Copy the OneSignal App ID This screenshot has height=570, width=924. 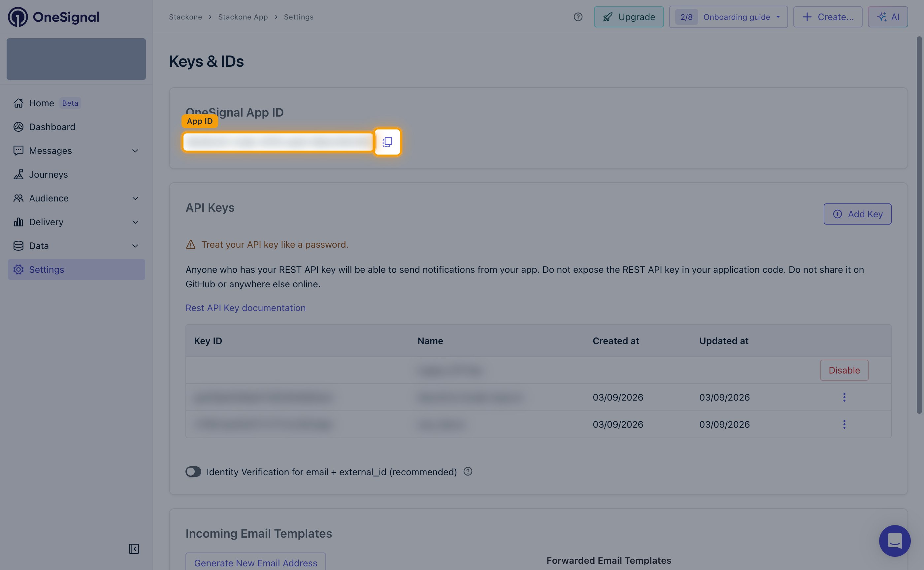tap(387, 142)
